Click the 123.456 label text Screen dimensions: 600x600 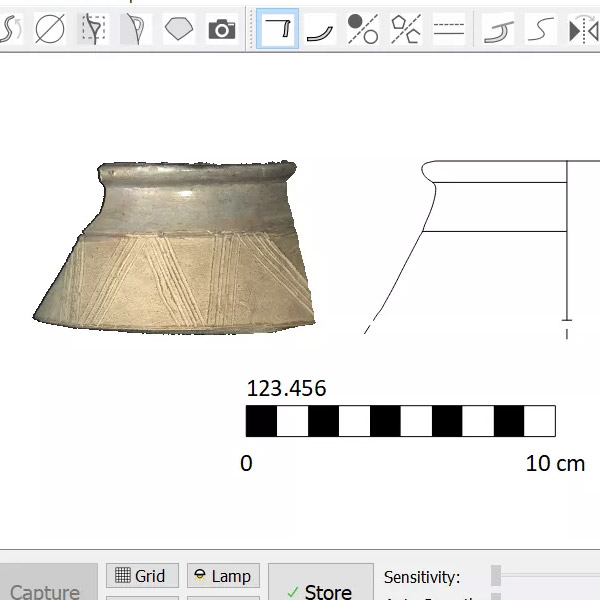pyautogui.click(x=286, y=388)
